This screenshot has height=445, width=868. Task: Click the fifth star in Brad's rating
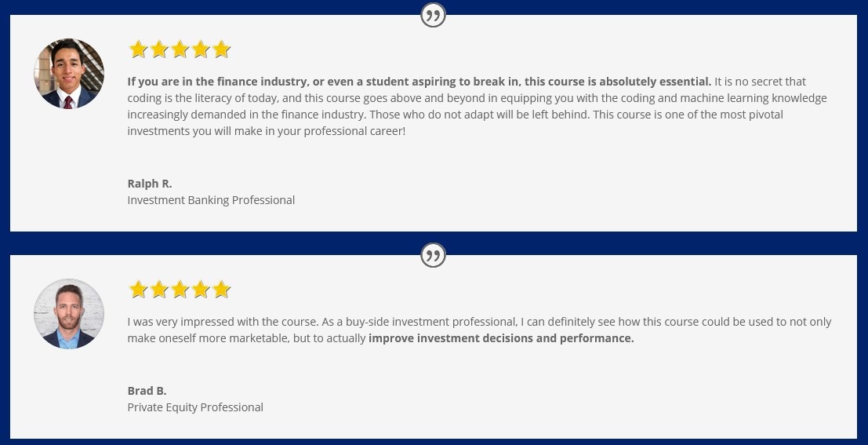click(x=221, y=290)
